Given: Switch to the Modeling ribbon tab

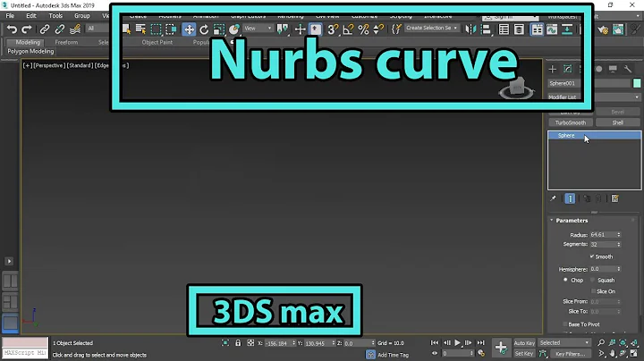Looking at the screenshot, I should pos(28,42).
